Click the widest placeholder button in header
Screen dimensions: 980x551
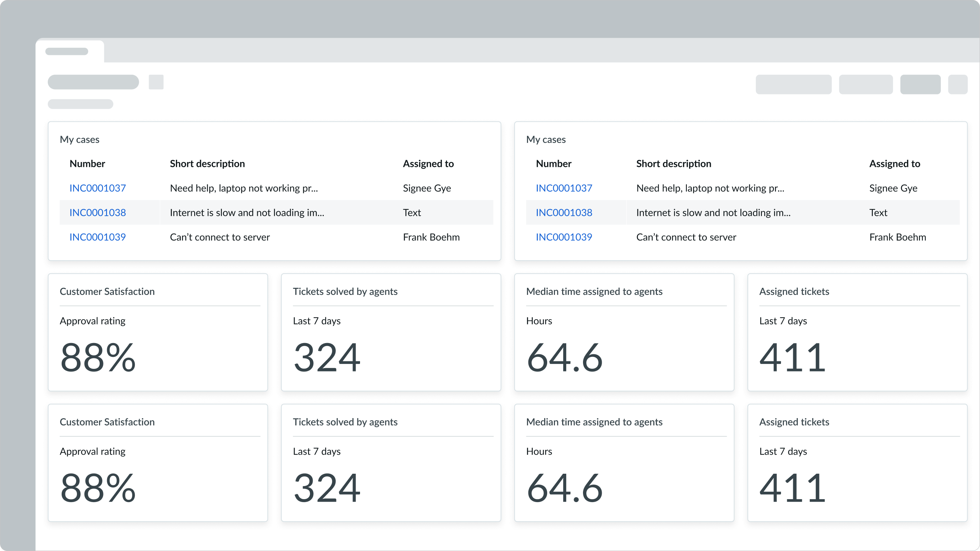793,84
